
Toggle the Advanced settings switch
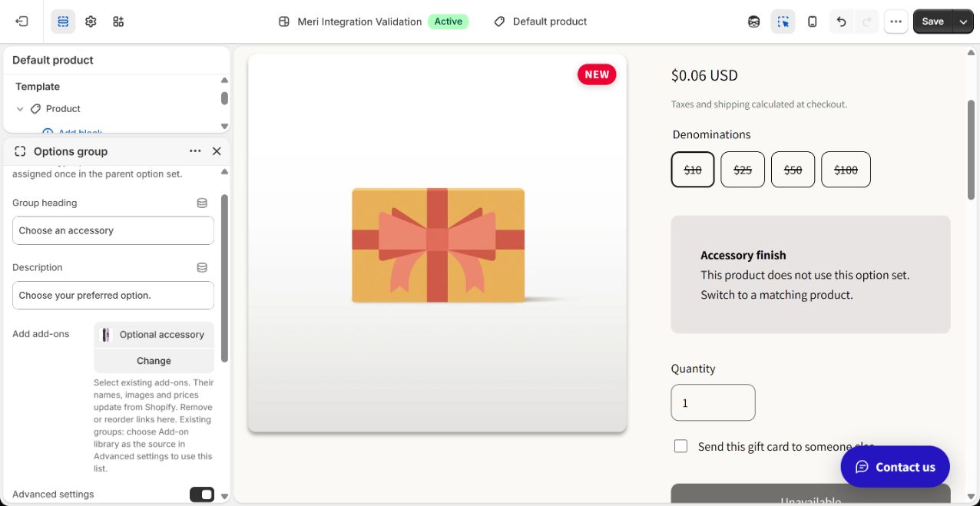(202, 494)
